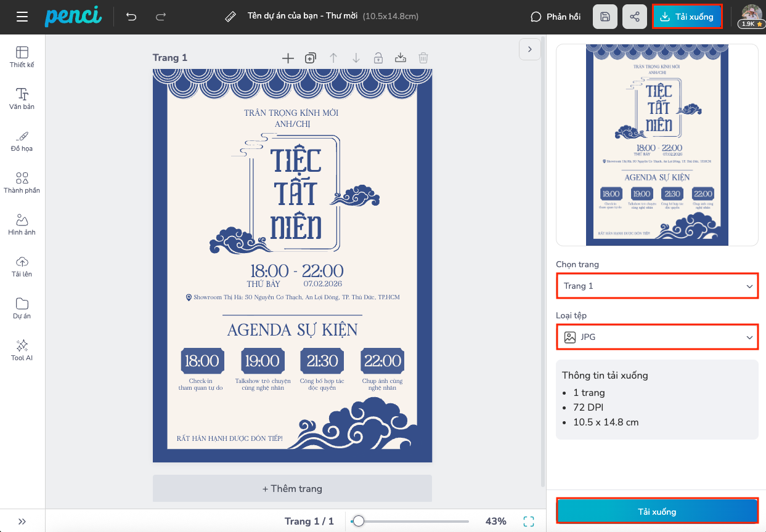Collapse the right download panel

(x=529, y=49)
